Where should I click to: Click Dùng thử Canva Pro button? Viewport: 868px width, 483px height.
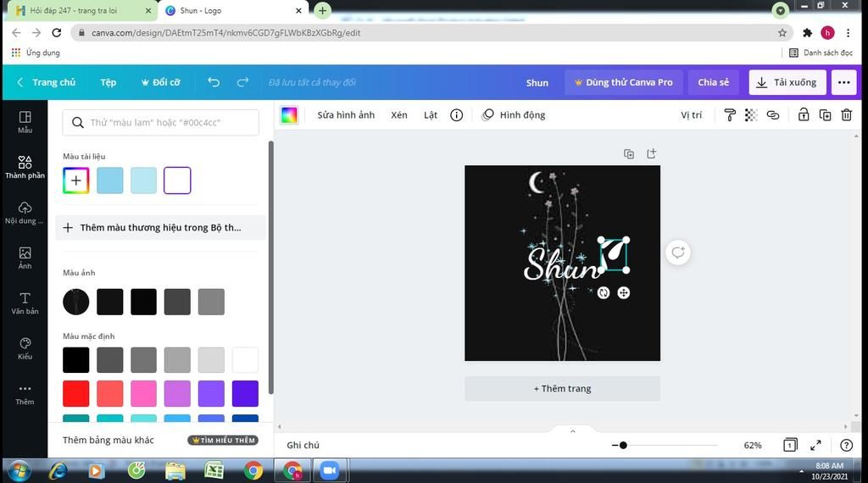tap(623, 82)
